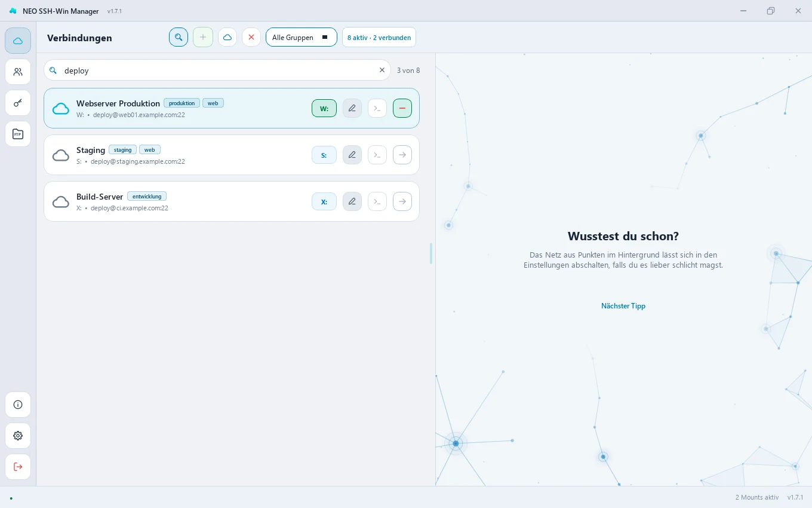Disconnect Webserver Produktion with the minus button

point(402,108)
